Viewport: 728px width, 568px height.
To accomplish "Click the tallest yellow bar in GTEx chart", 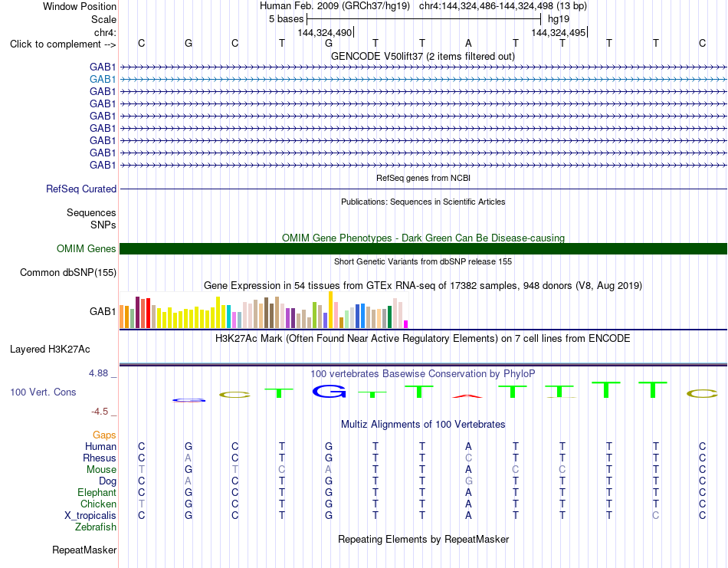I will pyautogui.click(x=330, y=310).
